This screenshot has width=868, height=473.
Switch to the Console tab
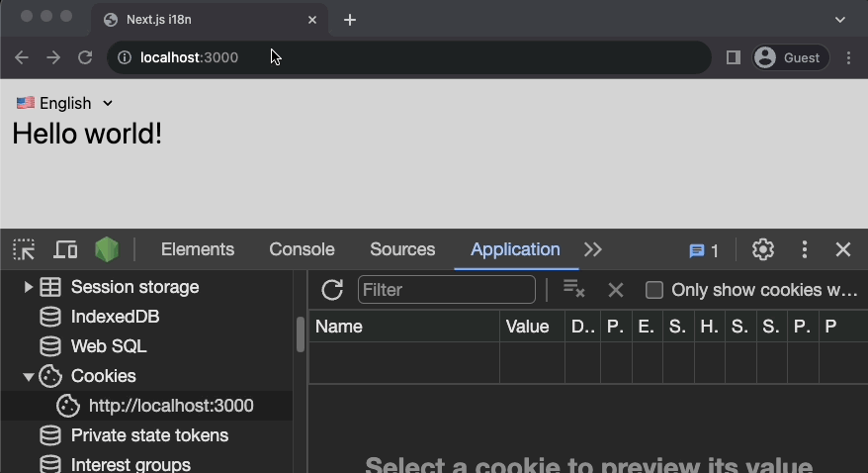pos(302,249)
